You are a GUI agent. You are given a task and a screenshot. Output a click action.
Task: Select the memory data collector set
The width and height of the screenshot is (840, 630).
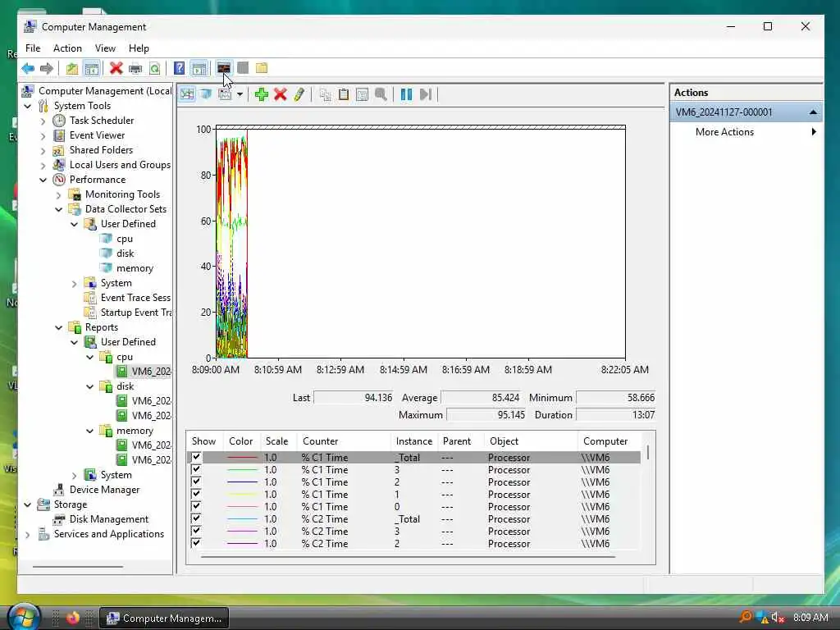click(135, 268)
